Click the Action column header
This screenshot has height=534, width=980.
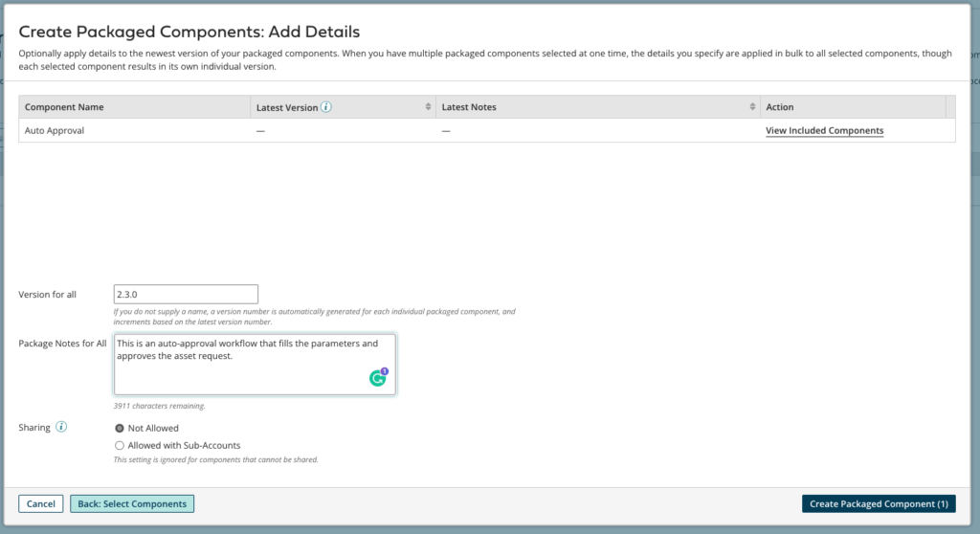(853, 107)
